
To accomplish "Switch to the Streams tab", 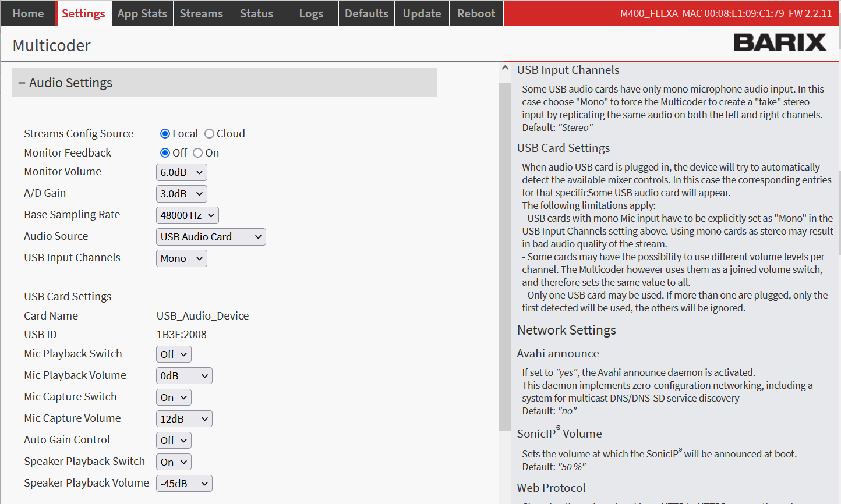I will point(201,13).
